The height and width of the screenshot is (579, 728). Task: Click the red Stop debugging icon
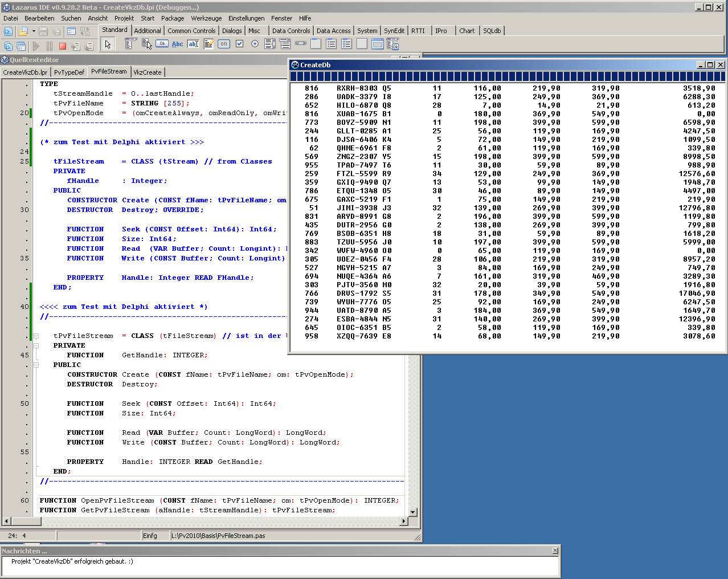[63, 46]
